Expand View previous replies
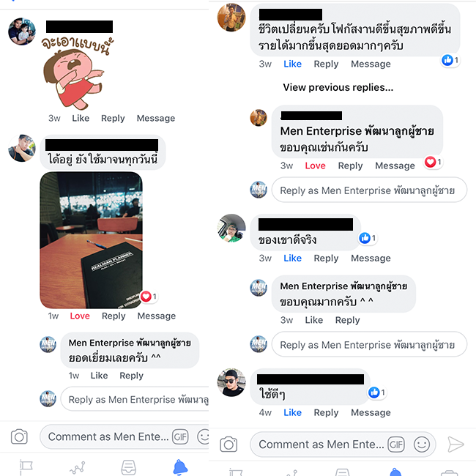This screenshot has height=476, width=476. 338,87
